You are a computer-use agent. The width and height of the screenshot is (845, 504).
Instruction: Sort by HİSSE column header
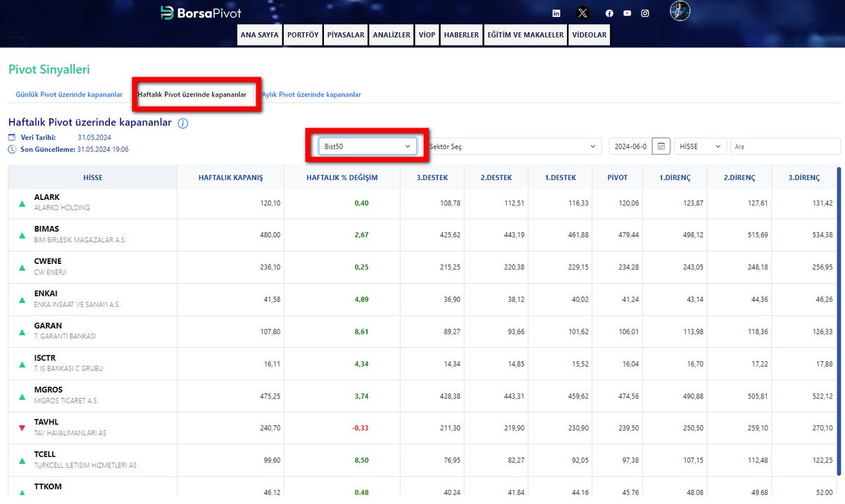92,177
